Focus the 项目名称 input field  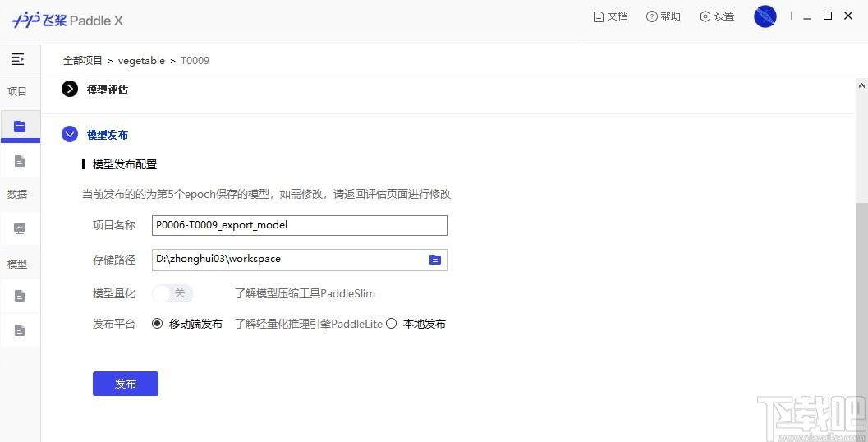(300, 225)
